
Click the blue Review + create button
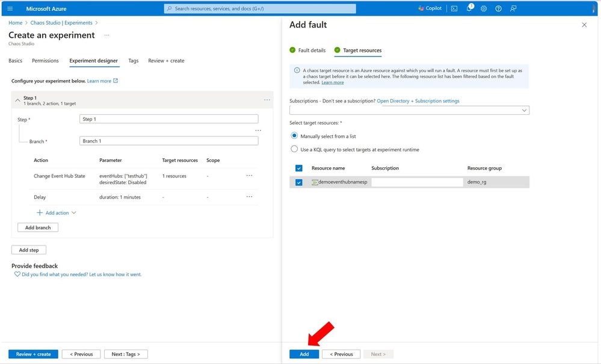[x=33, y=354]
